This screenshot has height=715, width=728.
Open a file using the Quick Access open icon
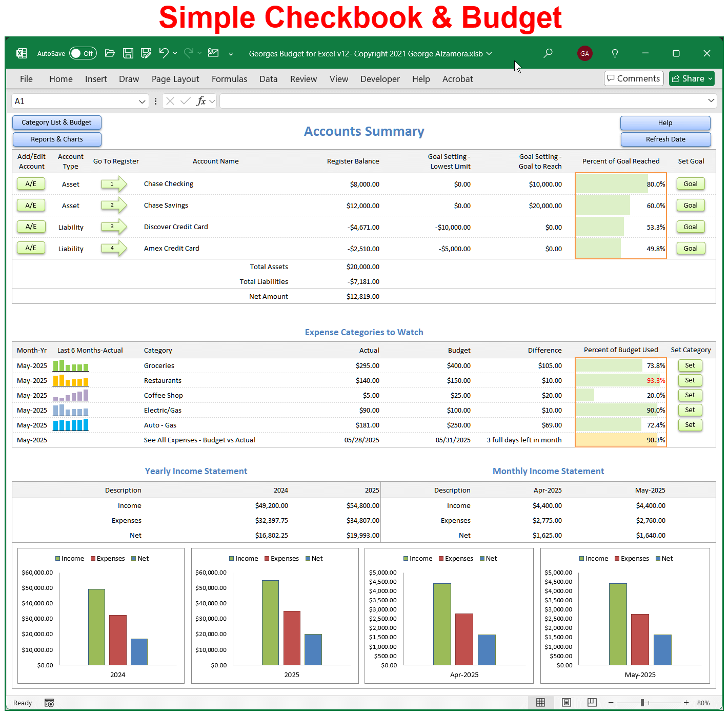pos(110,53)
